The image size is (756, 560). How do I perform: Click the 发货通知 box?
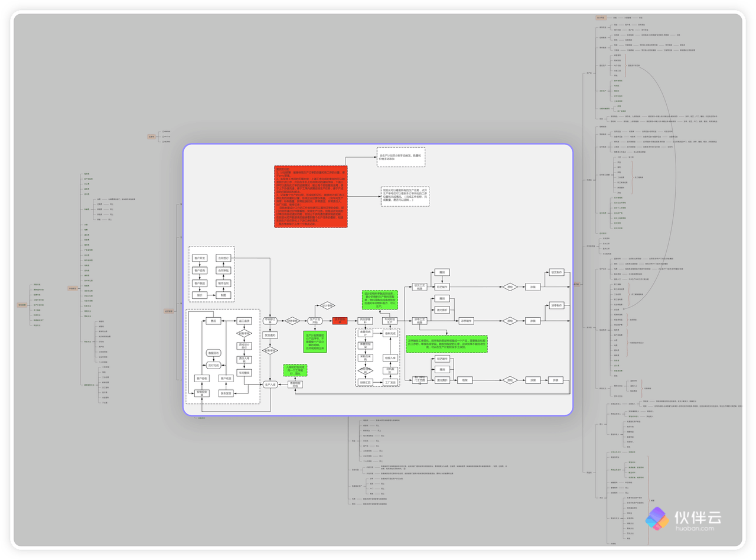click(270, 335)
